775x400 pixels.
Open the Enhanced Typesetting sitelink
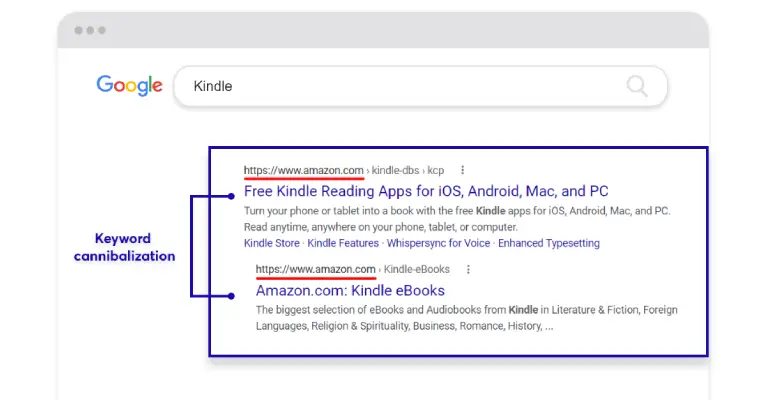(549, 243)
